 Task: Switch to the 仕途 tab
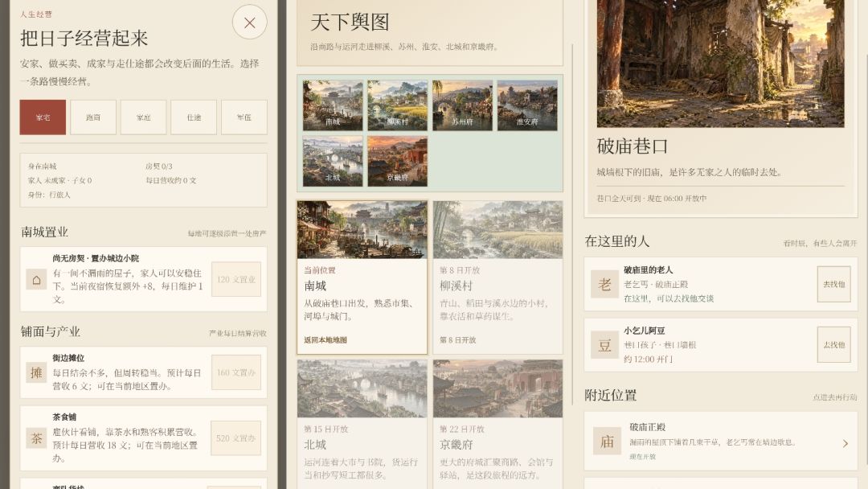[194, 117]
